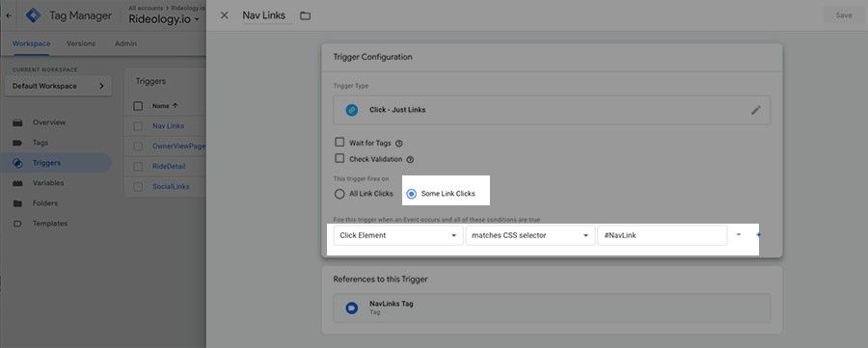Open the Click Element variable dropdown
868x348 pixels.
(x=398, y=235)
